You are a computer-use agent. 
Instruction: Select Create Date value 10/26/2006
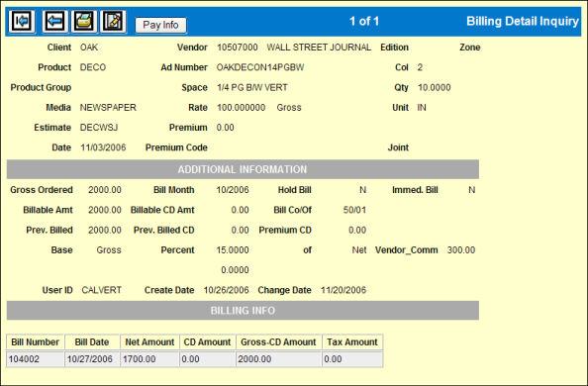click(x=226, y=290)
